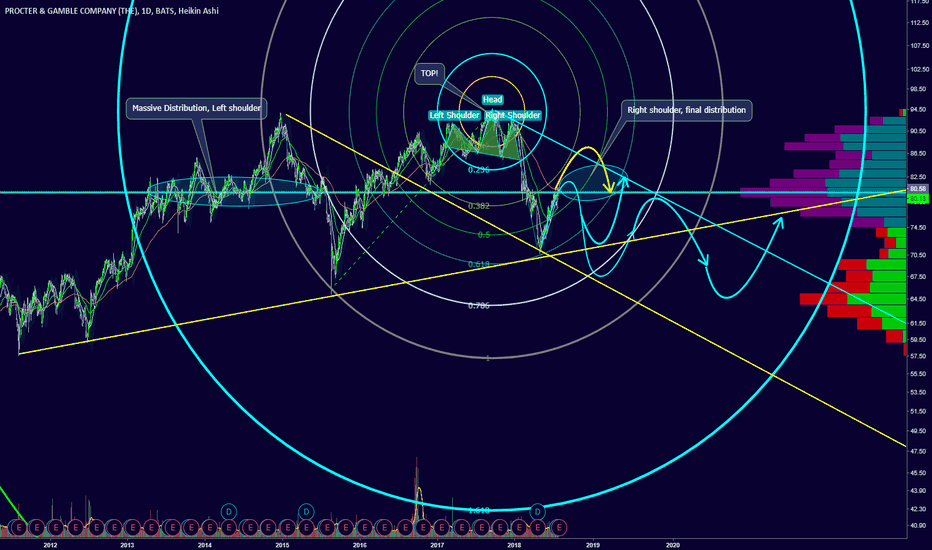The image size is (932, 550).
Task: Select the leftmost earnings E marker
Action: [19, 527]
